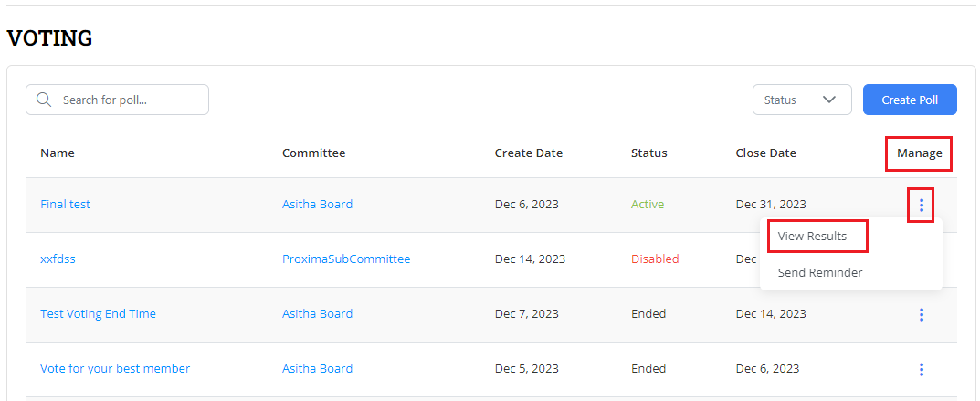The width and height of the screenshot is (980, 401).
Task: Open Asitha Board link for Final test
Action: (317, 205)
